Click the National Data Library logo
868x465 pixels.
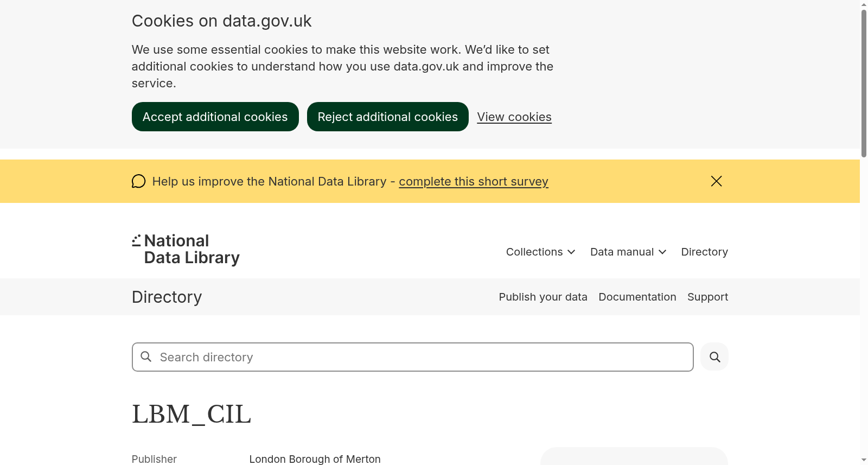(186, 249)
